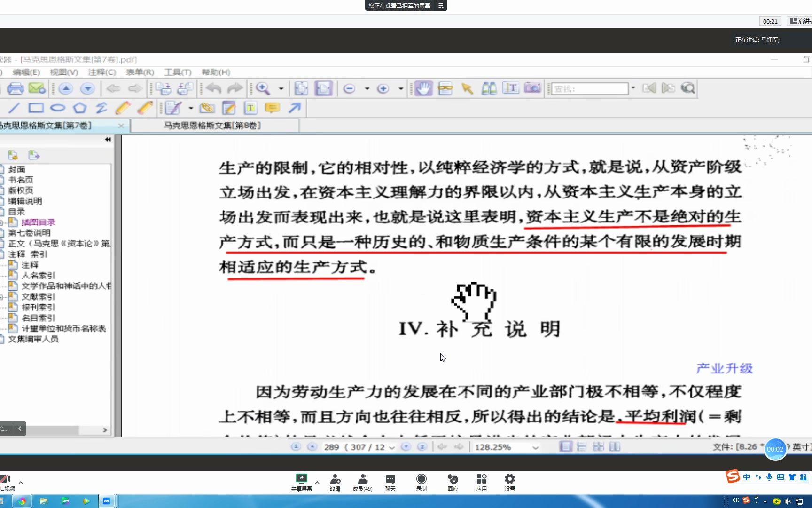Open text markup tool dropdown arrow
This screenshot has height=508, width=812.
191,108
